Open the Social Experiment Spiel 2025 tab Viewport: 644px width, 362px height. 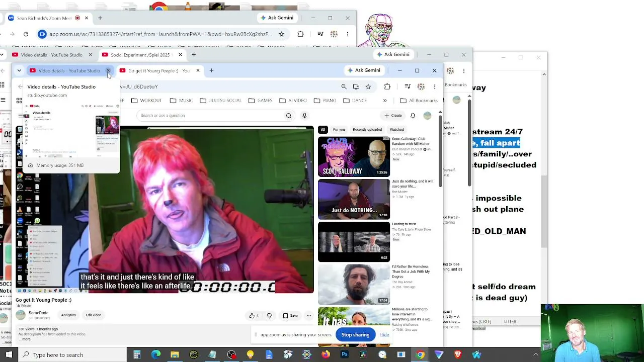(142, 55)
